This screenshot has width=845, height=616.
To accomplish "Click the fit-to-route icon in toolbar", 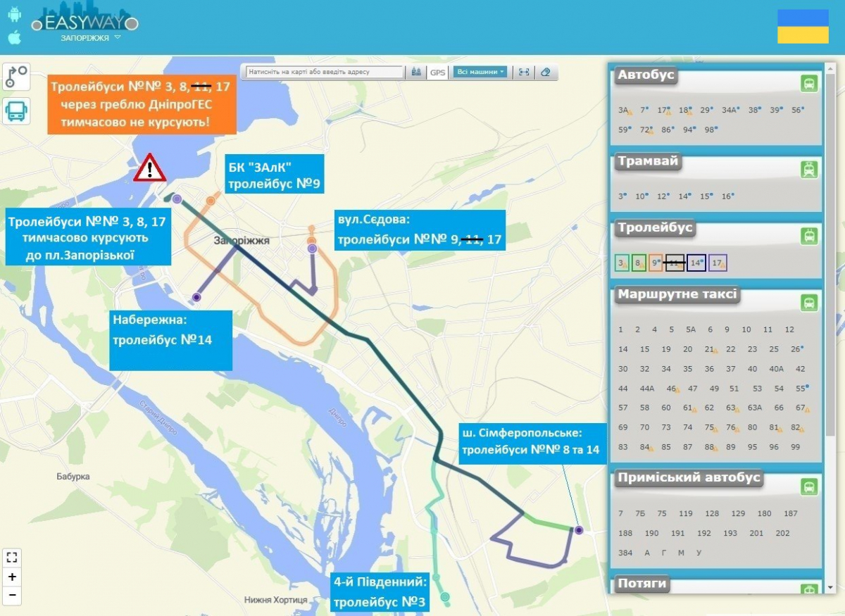I will pos(523,72).
